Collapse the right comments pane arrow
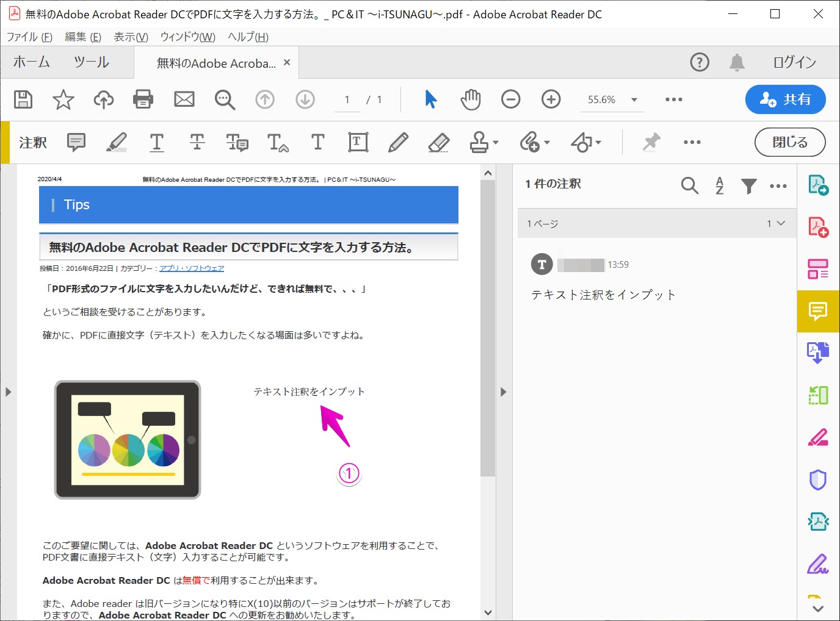 tap(503, 392)
